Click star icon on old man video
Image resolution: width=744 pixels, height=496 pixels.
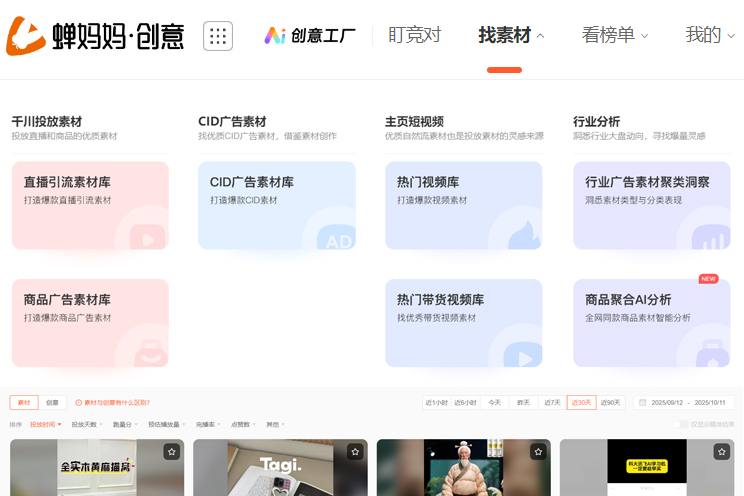pos(538,452)
